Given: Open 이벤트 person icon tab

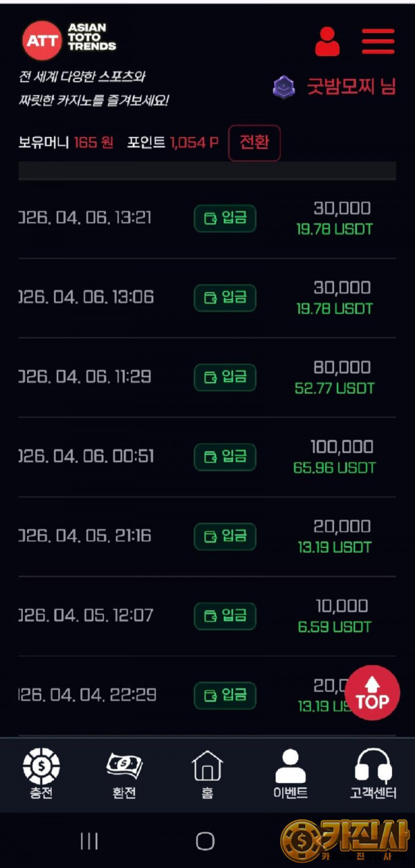Looking at the screenshot, I should click(290, 767).
